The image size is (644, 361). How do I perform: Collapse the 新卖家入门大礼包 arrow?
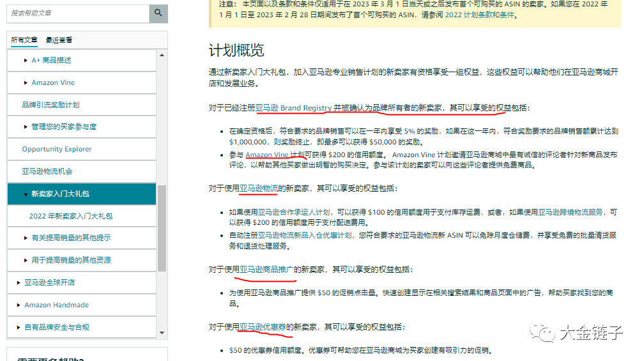coord(26,194)
